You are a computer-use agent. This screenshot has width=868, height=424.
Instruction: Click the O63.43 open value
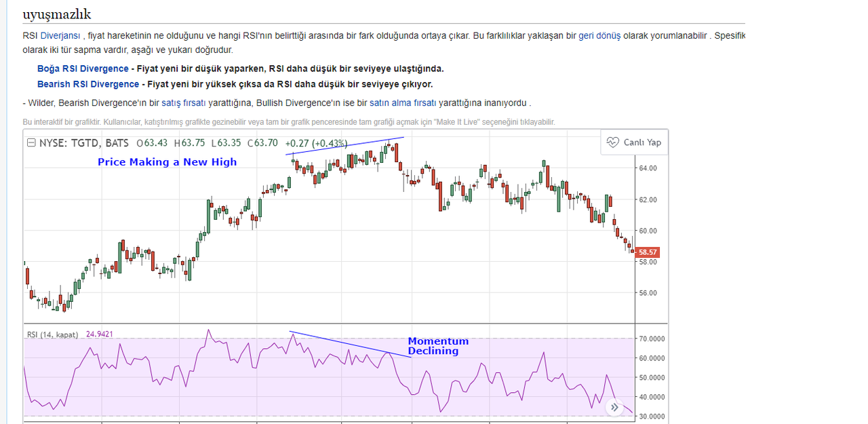click(x=152, y=143)
